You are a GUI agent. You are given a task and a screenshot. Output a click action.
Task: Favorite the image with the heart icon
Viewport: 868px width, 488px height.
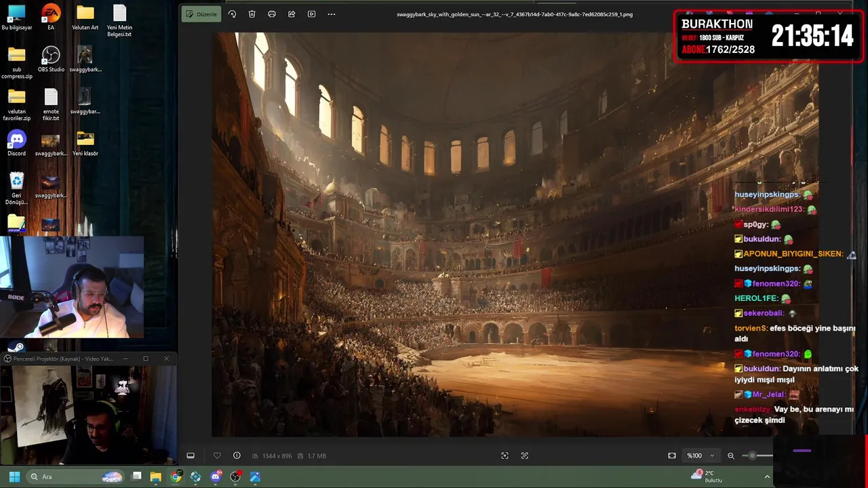click(x=217, y=455)
